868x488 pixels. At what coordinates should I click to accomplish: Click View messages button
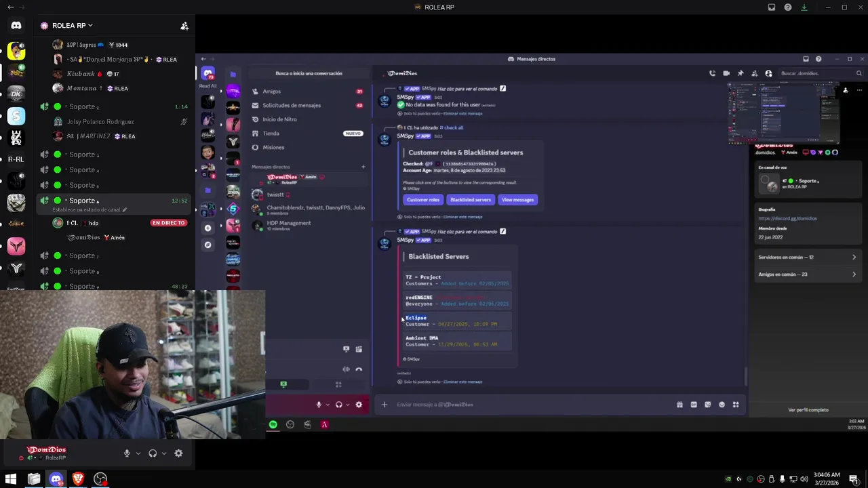(x=518, y=200)
